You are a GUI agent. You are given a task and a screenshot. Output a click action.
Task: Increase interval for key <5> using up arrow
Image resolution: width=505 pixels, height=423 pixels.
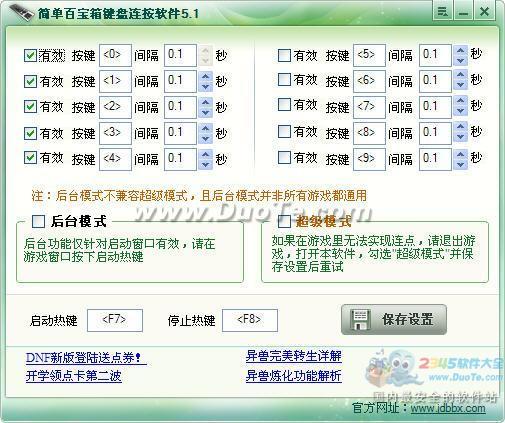click(461, 50)
